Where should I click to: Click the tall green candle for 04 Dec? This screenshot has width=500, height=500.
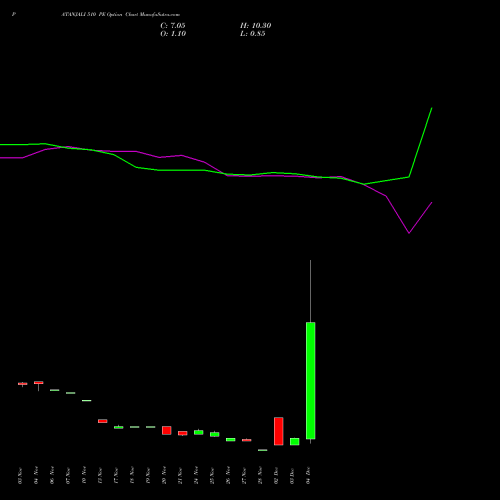tap(311, 380)
